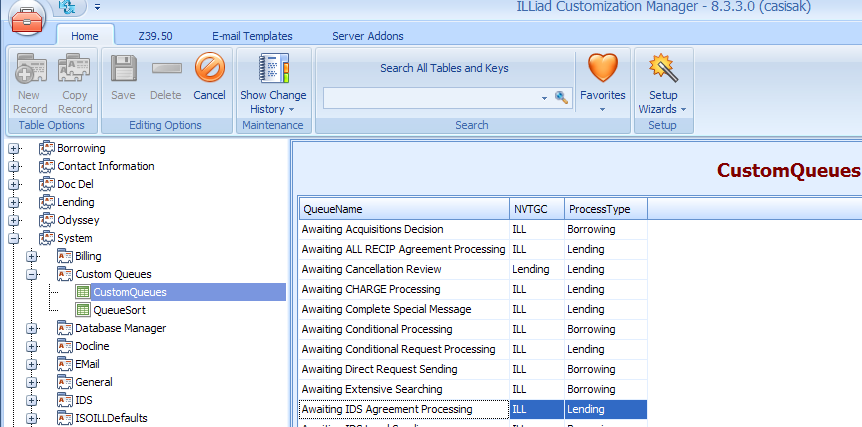Screen dimensions: 862x427
Task: Select Awaiting ALL RECIP Agreement Processing row
Action: (x=473, y=249)
